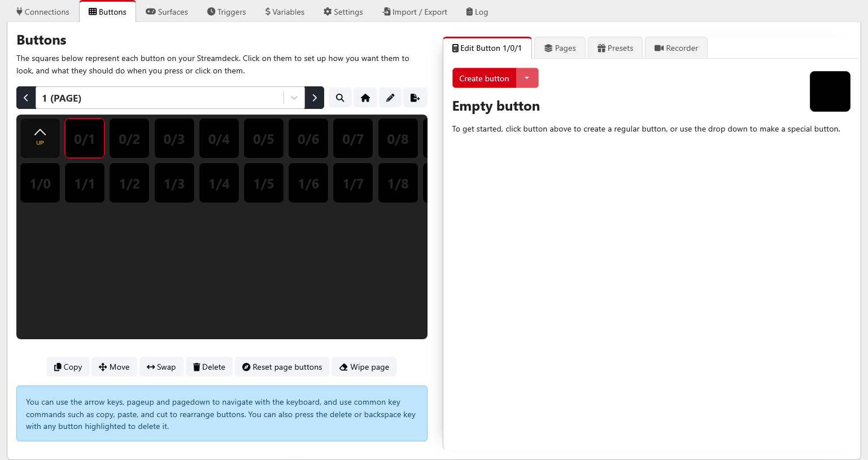Go to next page with right arrow
This screenshot has width=868, height=460.
tap(315, 98)
